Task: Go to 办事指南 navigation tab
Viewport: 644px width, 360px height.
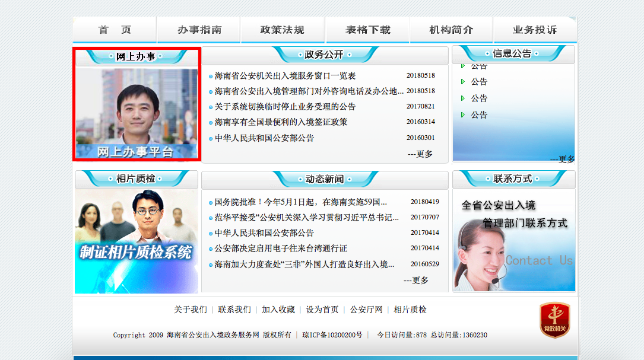Action: [199, 30]
